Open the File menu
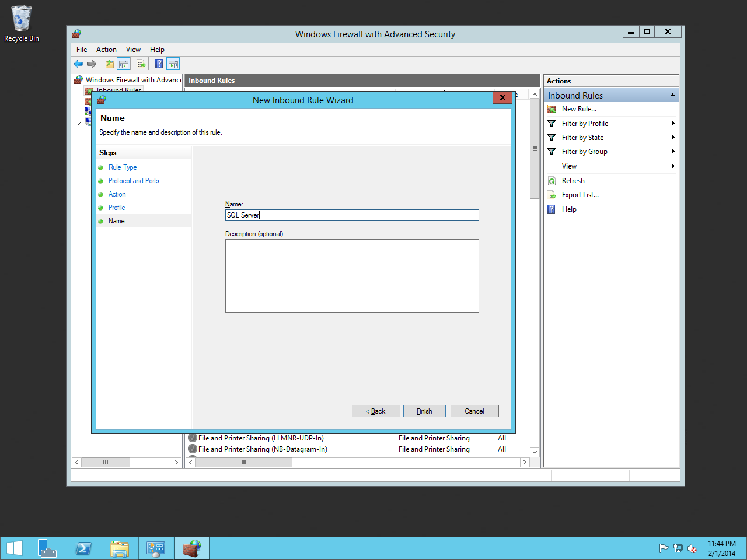 82,50
